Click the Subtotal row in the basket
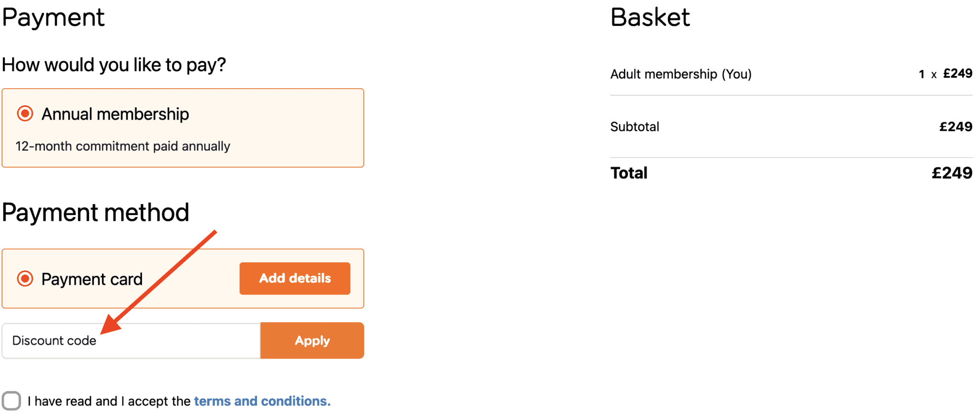 tap(635, 126)
